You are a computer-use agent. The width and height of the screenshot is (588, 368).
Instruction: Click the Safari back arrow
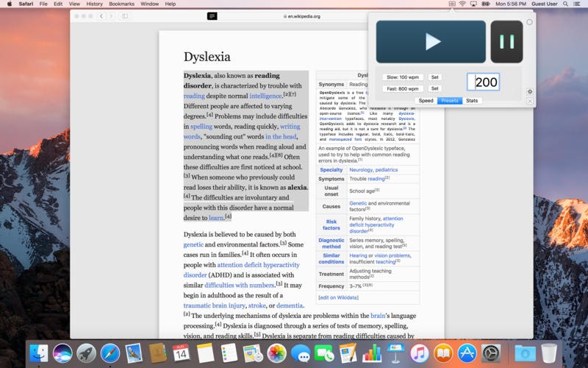[x=101, y=15]
